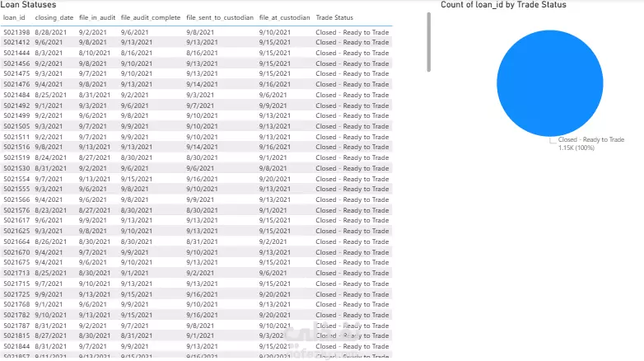Viewport: 644px width, 361px height.
Task: Click closing_date 9/9/2021 for loan 5021725
Action: point(49,294)
